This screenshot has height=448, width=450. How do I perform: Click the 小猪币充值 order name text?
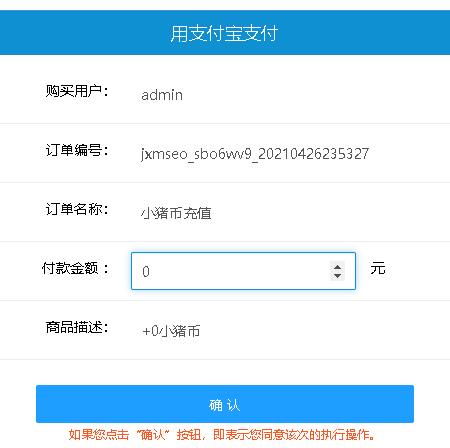click(x=176, y=213)
